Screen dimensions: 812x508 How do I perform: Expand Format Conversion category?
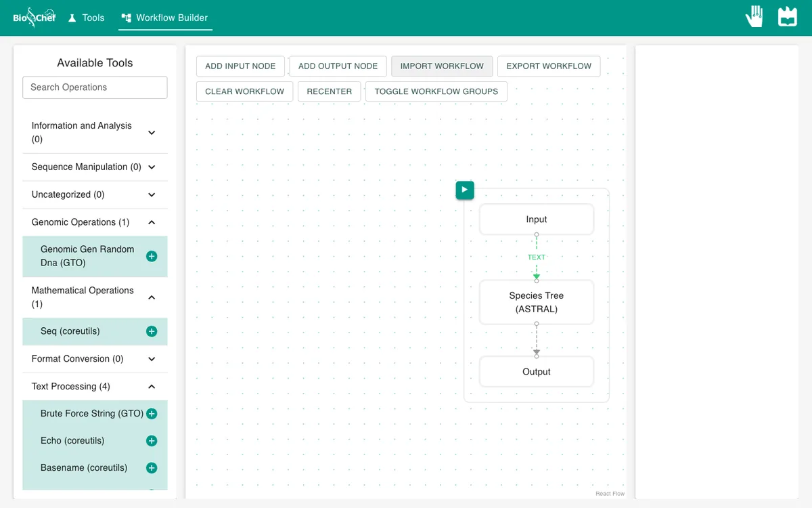pyautogui.click(x=95, y=359)
